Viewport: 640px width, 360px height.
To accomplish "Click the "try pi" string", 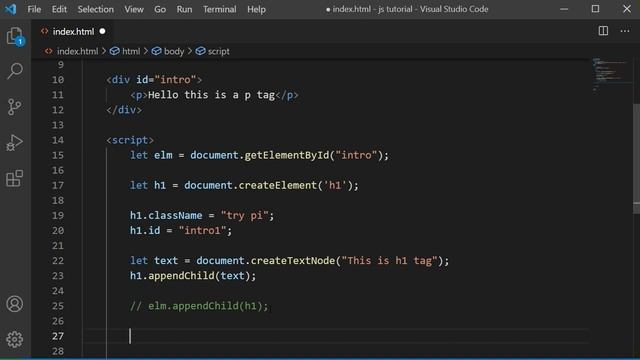I will tap(244, 215).
